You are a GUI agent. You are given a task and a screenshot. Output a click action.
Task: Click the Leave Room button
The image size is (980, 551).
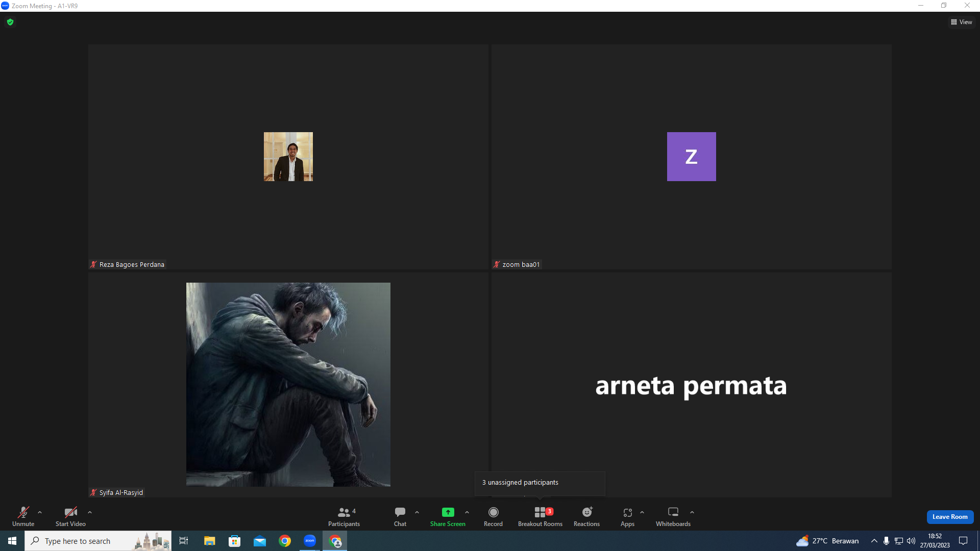[x=950, y=517]
